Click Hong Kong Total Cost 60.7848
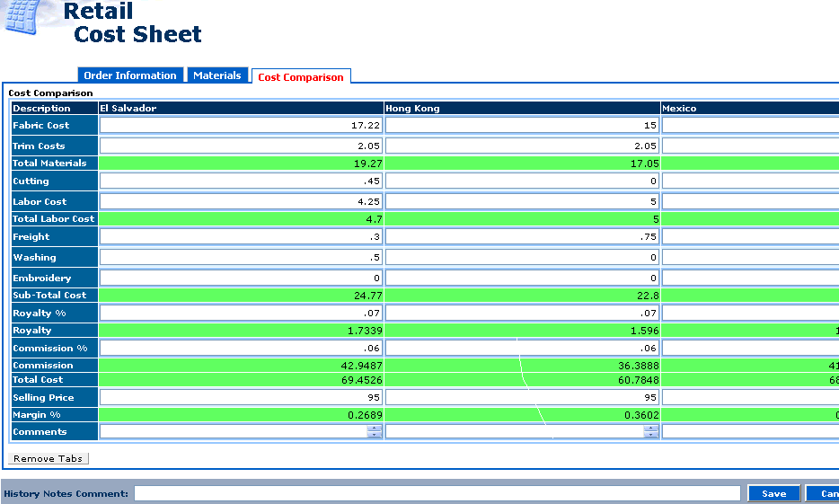839x504 pixels. click(639, 380)
